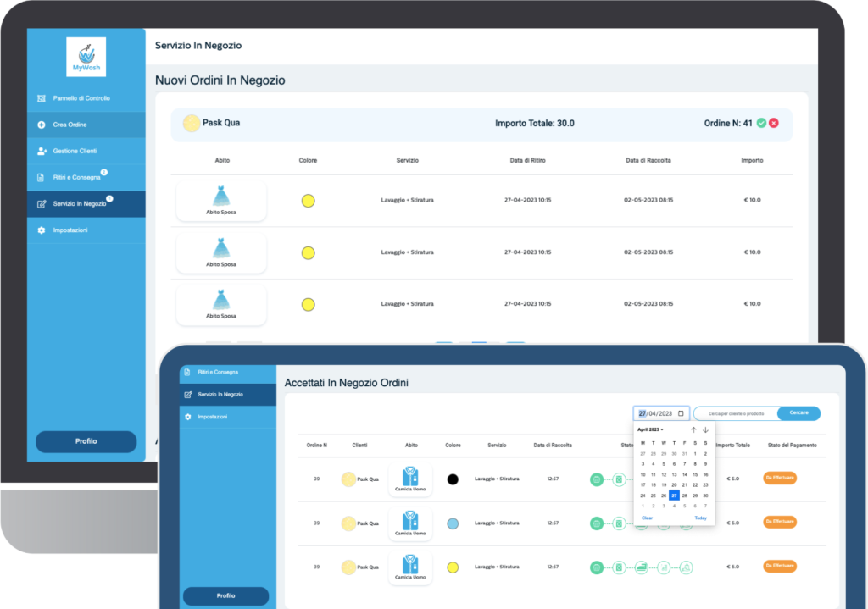
Task: Click the black color swatch
Action: [x=453, y=479]
